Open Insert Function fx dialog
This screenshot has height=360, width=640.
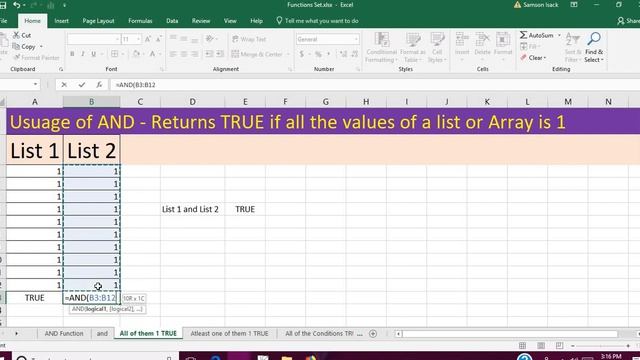click(99, 84)
